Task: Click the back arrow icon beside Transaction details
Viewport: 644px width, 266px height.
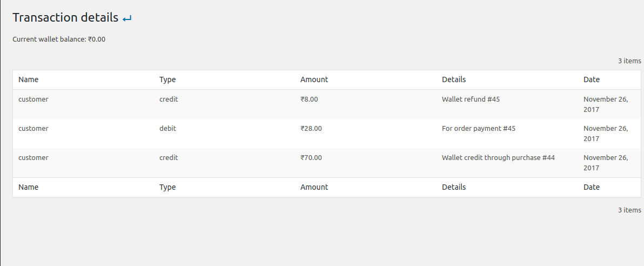Action: [x=127, y=19]
